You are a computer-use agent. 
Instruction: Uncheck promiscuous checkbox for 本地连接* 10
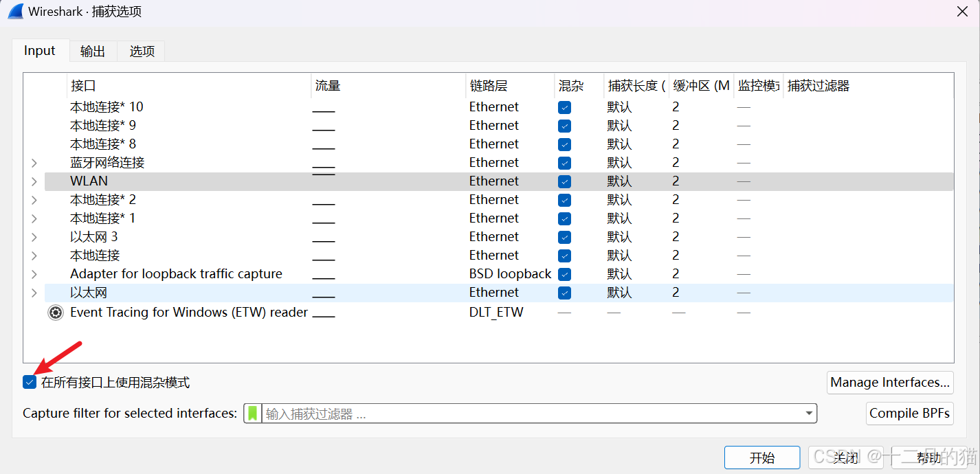pyautogui.click(x=564, y=107)
